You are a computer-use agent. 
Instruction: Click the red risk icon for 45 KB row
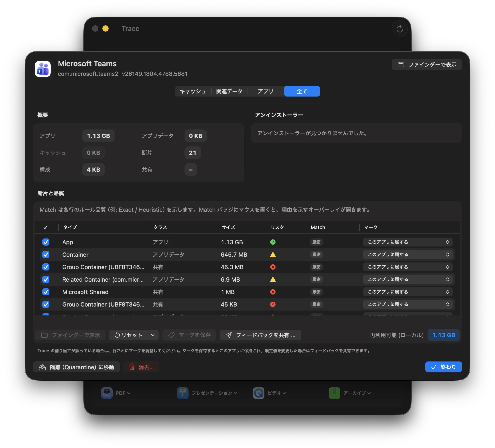click(x=273, y=304)
